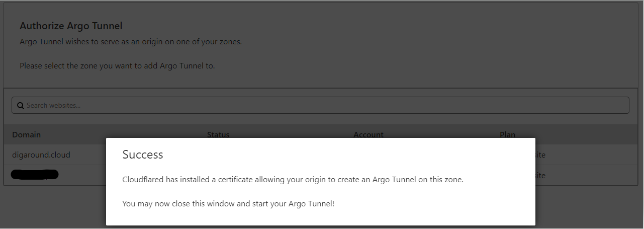Click the Account column header

tap(368, 134)
